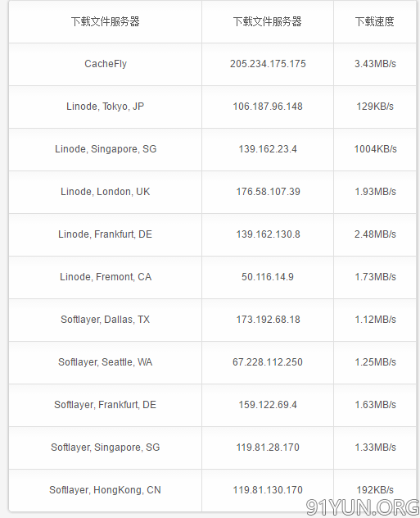420x518 pixels.
Task: Select the 67.228.112.250 IP cell
Action: tap(268, 362)
